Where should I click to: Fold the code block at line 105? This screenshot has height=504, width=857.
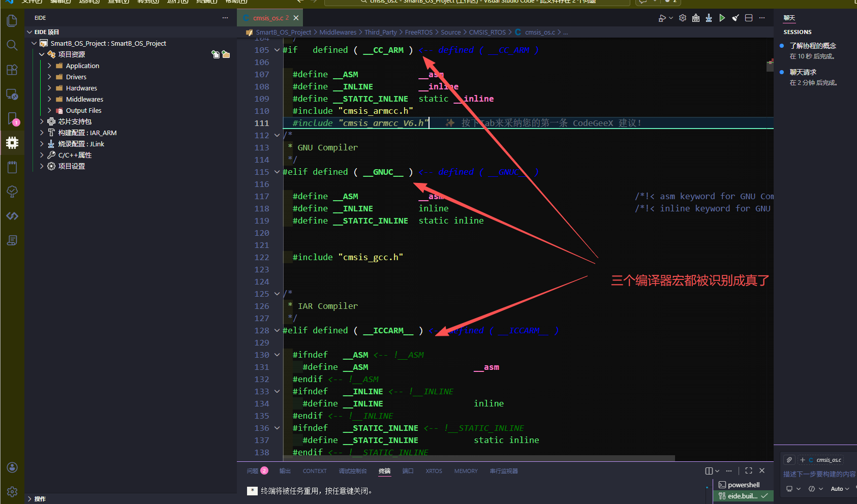(x=277, y=50)
